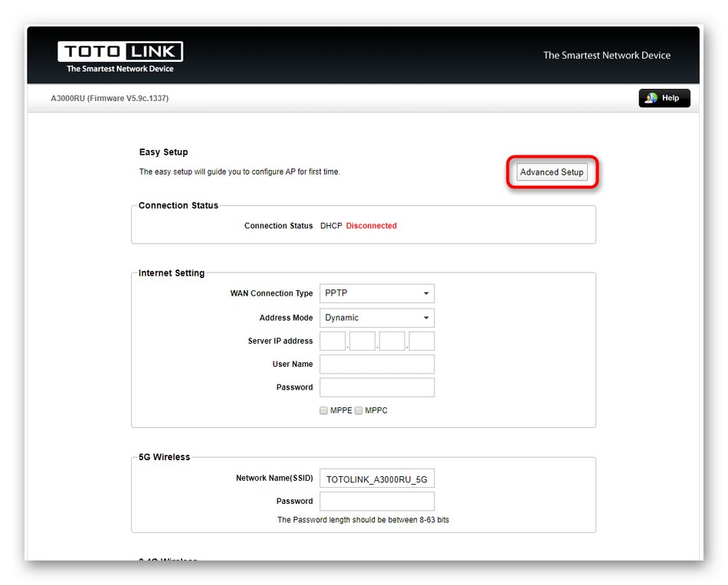Focus the User Name input field

point(377,364)
